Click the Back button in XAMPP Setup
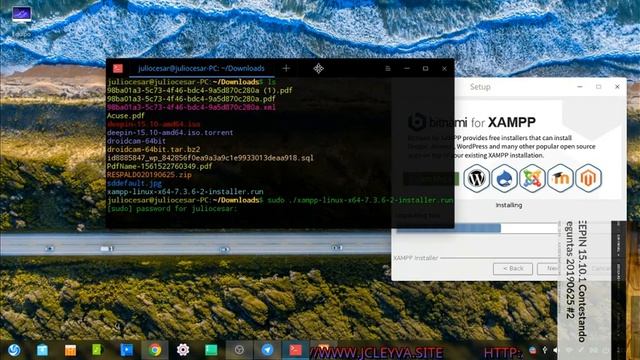The image size is (640, 360). [x=513, y=269]
